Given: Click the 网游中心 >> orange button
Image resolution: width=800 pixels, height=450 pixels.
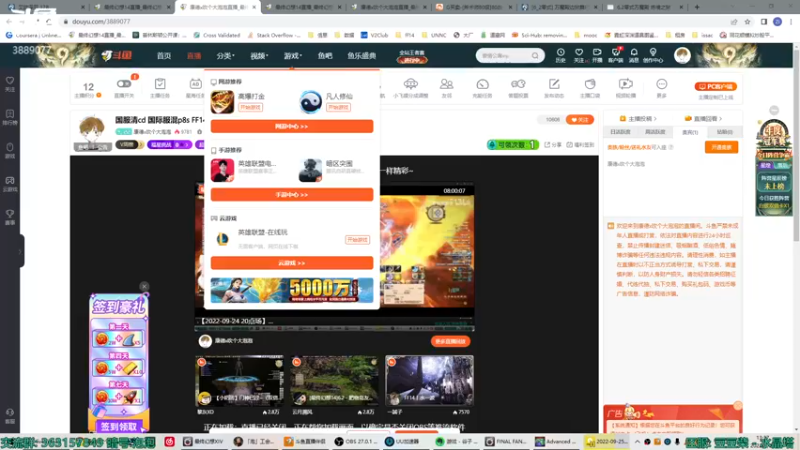Looking at the screenshot, I should (292, 126).
